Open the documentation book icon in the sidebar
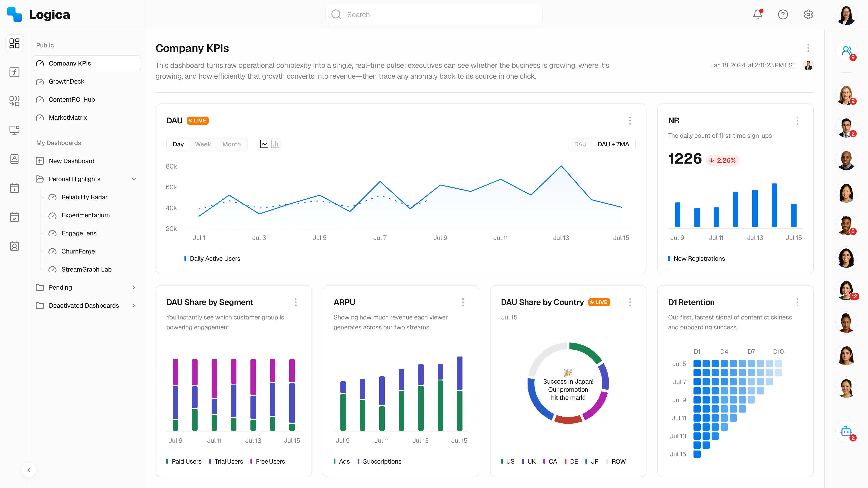Screen dimensions: 868x488 coord(14,159)
